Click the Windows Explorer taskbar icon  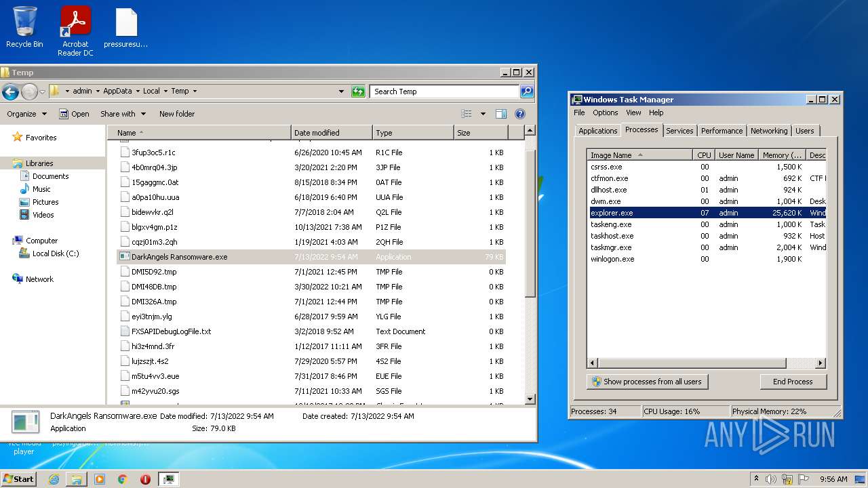(77, 479)
